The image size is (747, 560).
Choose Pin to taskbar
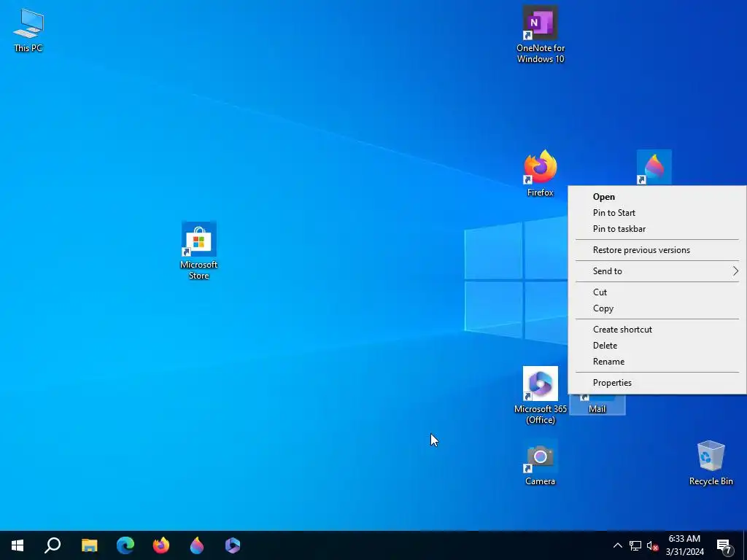[657, 229]
